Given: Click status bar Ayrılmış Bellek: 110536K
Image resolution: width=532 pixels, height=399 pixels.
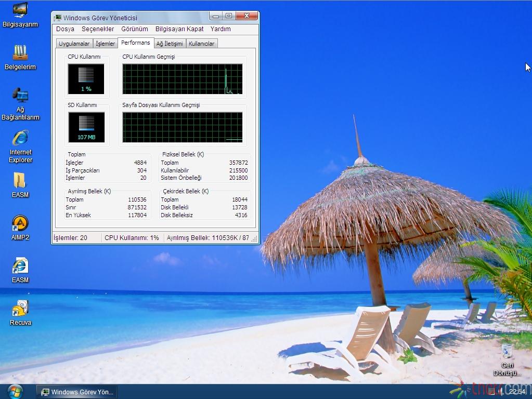Looking at the screenshot, I should [207, 237].
